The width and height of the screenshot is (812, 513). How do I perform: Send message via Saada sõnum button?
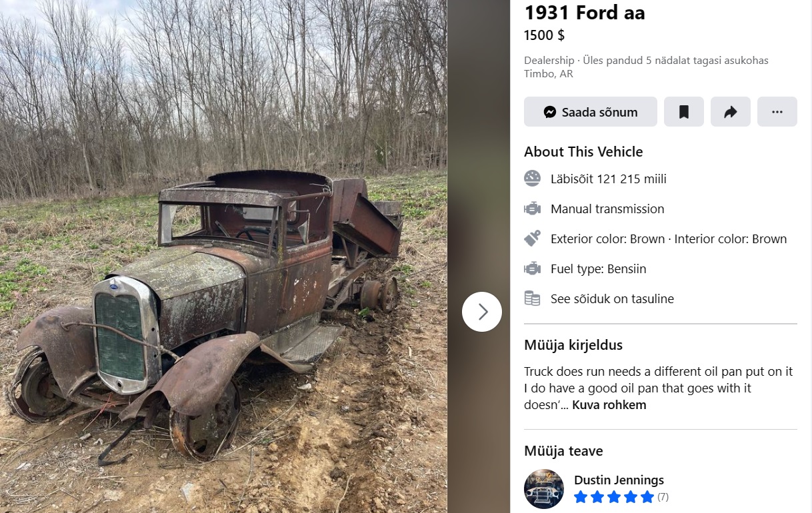pyautogui.click(x=591, y=112)
